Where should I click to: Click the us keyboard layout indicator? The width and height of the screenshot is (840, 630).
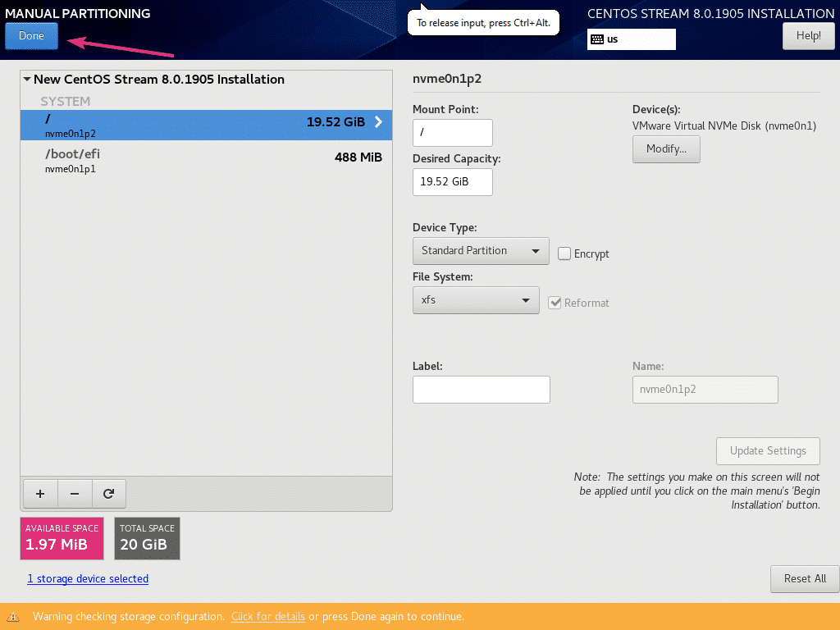[631, 39]
